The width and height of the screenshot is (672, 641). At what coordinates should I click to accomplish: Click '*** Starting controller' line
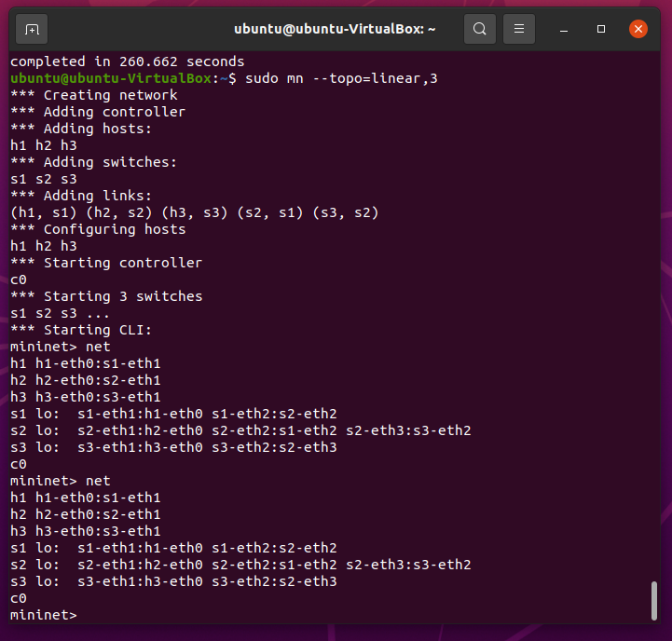[x=106, y=263]
